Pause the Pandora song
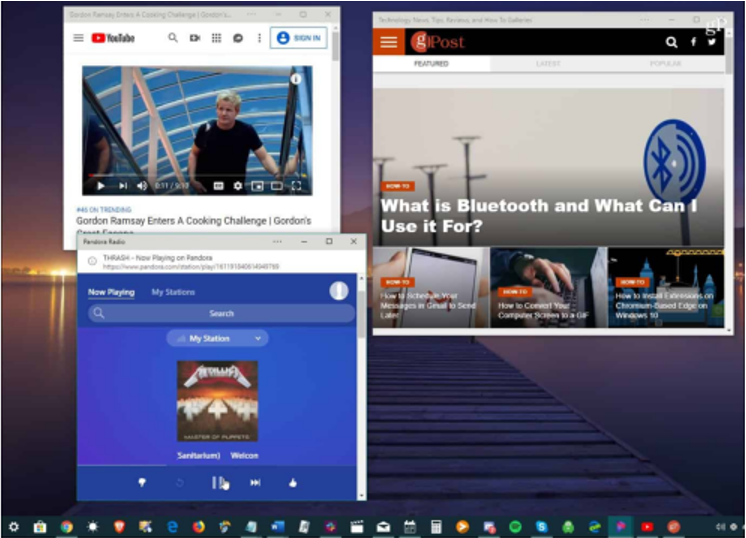The image size is (746, 538). point(217,483)
